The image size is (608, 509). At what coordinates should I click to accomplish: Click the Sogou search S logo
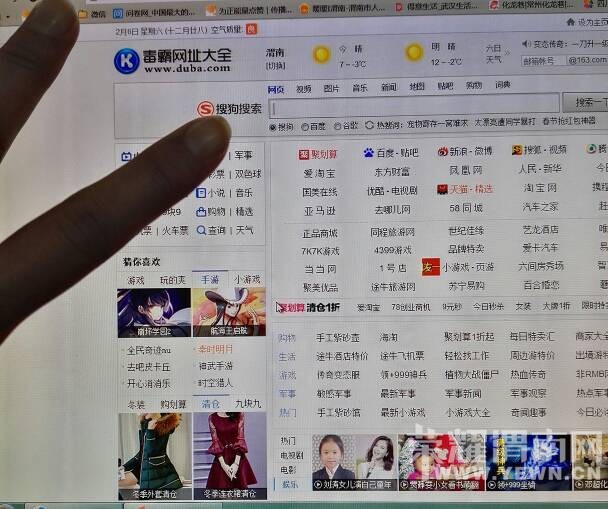[x=205, y=109]
